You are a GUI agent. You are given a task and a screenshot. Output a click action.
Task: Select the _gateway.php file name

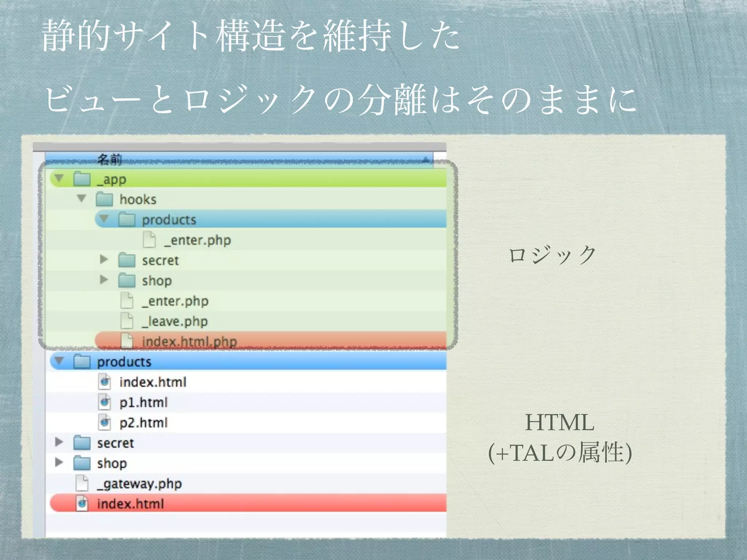click(139, 484)
